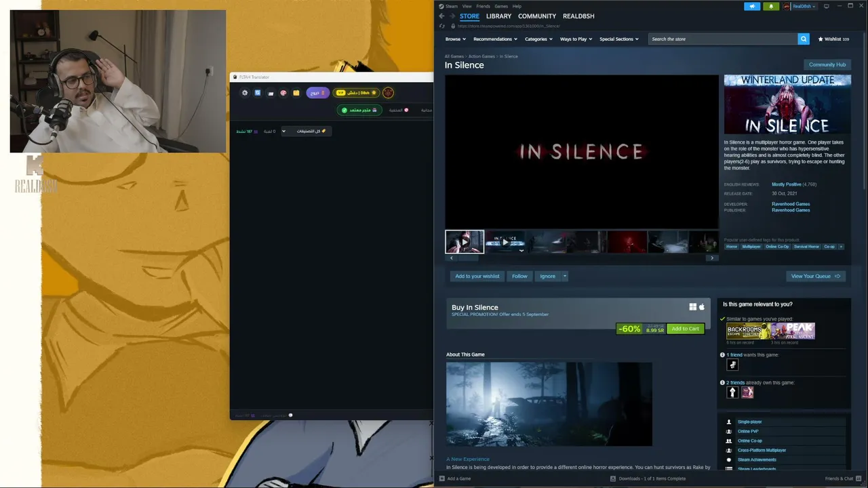The image size is (868, 488).
Task: Click the Windows platform icon in purchase box
Action: [x=692, y=307]
